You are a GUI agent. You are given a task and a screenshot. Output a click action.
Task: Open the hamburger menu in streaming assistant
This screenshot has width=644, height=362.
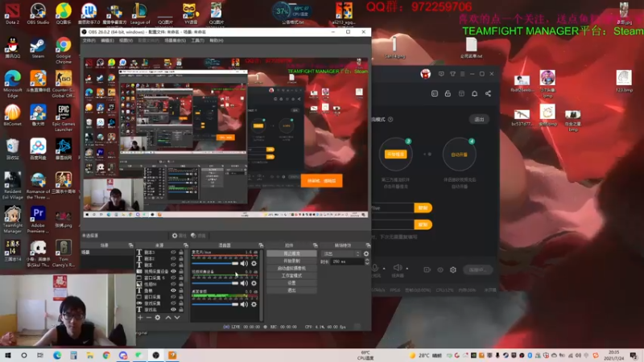462,74
